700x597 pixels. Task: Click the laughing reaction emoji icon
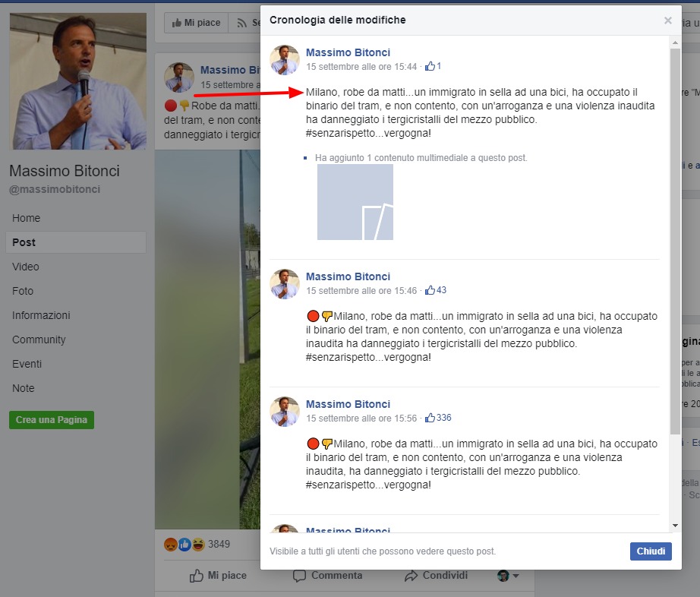coord(198,545)
